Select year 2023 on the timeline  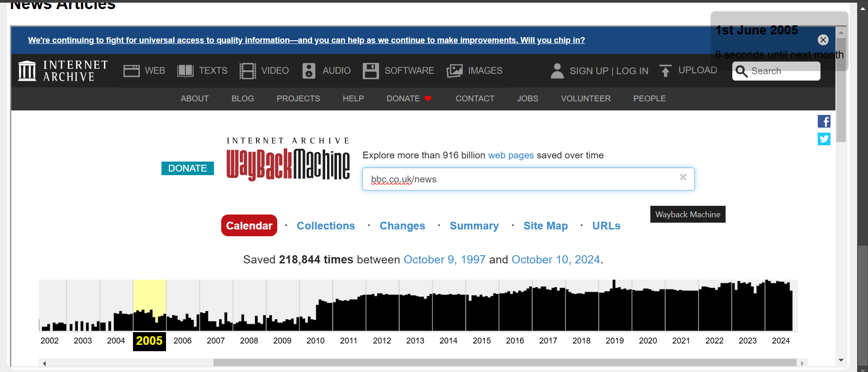(748, 341)
